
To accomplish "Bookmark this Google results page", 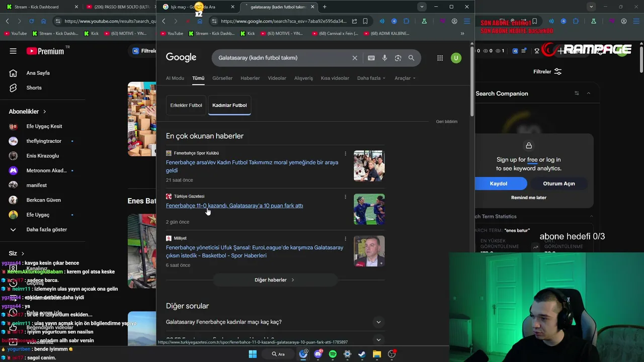I will tap(365, 21).
